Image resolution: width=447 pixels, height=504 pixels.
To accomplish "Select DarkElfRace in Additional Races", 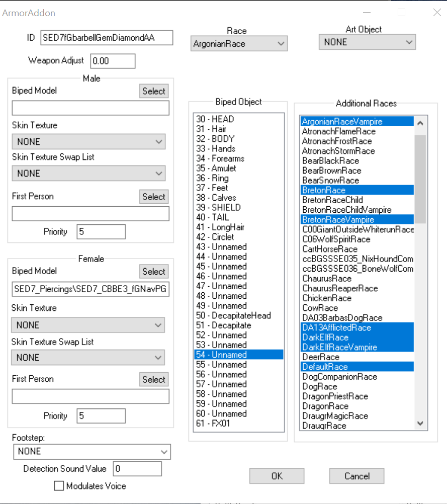I will click(357, 337).
